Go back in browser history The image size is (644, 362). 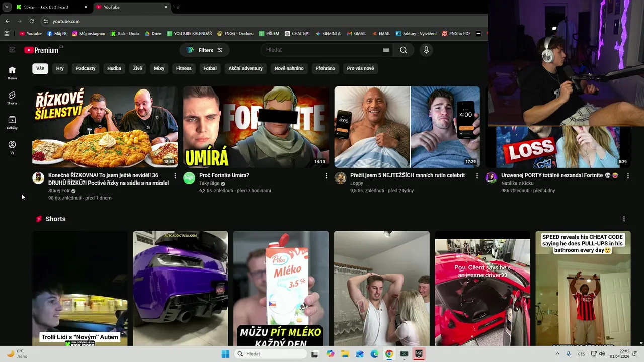tap(7, 21)
